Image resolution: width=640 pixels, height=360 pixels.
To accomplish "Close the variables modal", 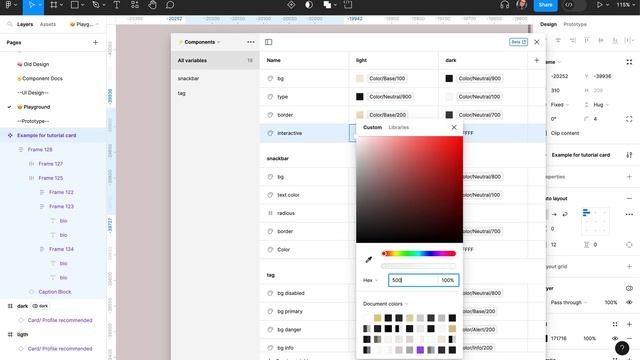I will 537,42.
